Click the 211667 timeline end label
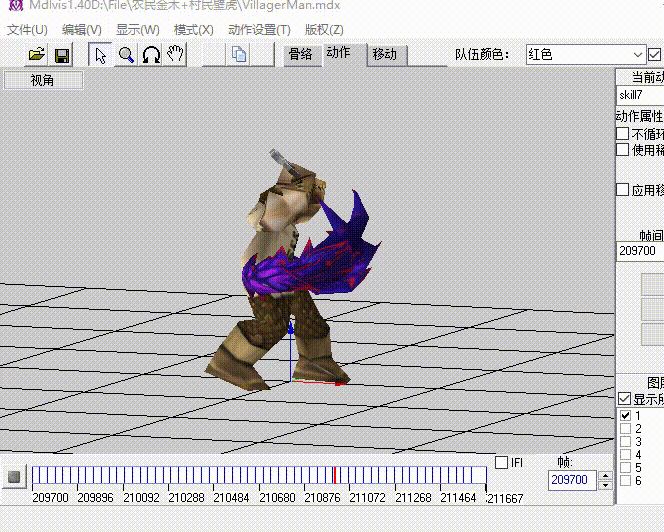 click(x=506, y=499)
